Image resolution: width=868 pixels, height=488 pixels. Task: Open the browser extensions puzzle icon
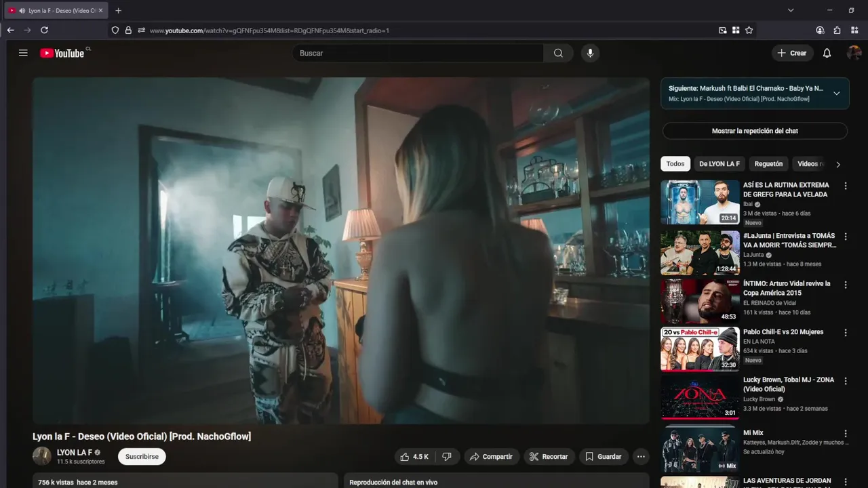[x=837, y=30]
